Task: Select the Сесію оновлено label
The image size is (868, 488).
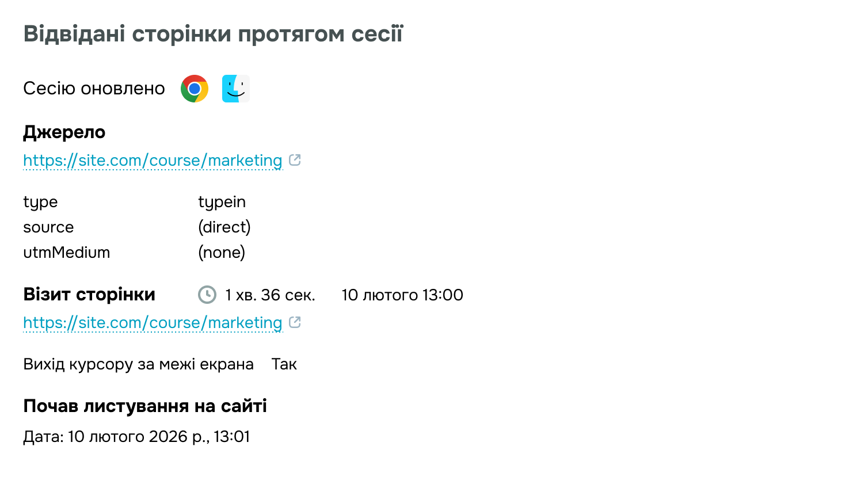Action: [x=94, y=88]
